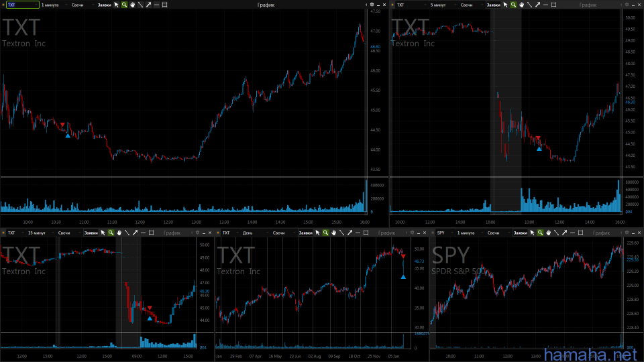Toggle Заявки orders display in 15-minute TXT chart
This screenshot has width=644, height=362.
coord(91,233)
